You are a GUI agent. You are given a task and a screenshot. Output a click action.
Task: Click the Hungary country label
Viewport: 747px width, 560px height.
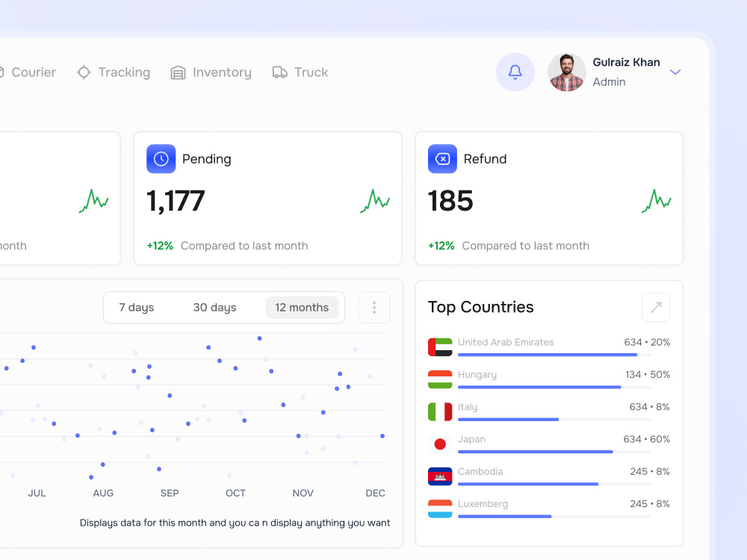point(477,375)
